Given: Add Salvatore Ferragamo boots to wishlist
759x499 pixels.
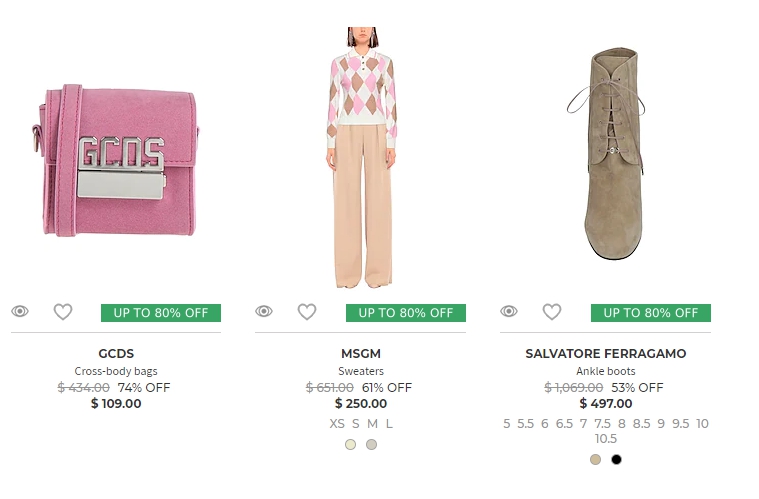Looking at the screenshot, I should pyautogui.click(x=552, y=312).
